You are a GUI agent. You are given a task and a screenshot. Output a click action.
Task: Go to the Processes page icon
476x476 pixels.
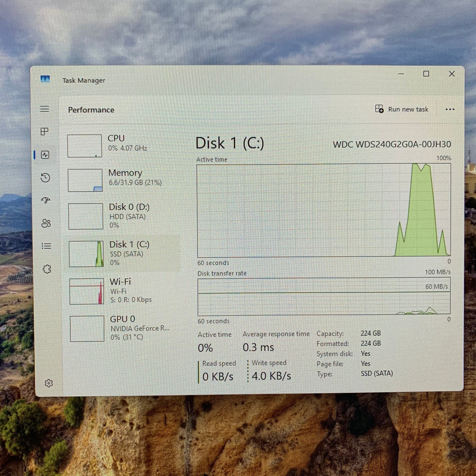coord(45,132)
